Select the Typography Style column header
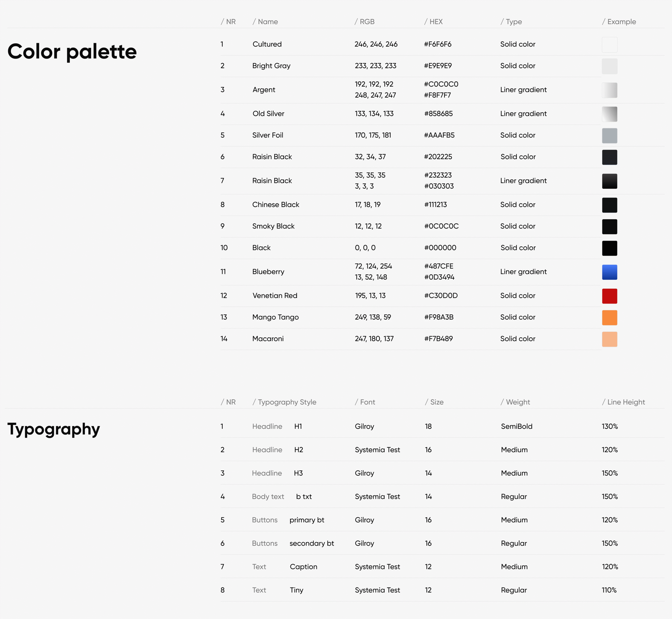The width and height of the screenshot is (672, 619). (x=284, y=402)
